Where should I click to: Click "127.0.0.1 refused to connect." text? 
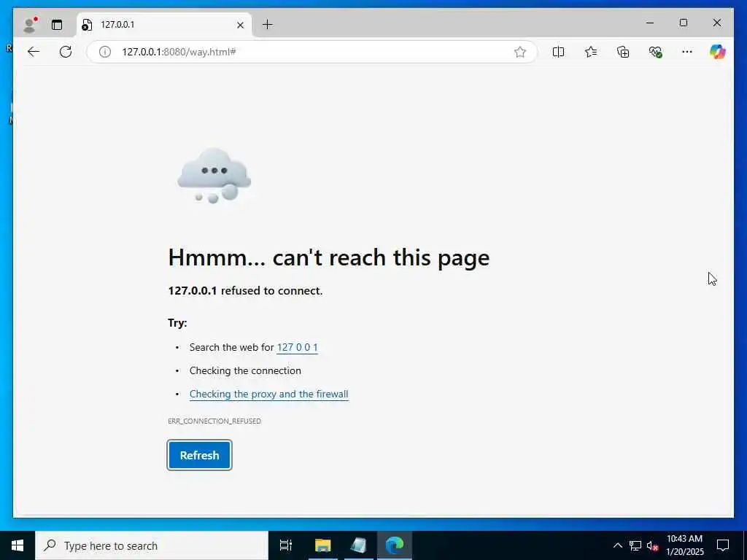tap(245, 290)
